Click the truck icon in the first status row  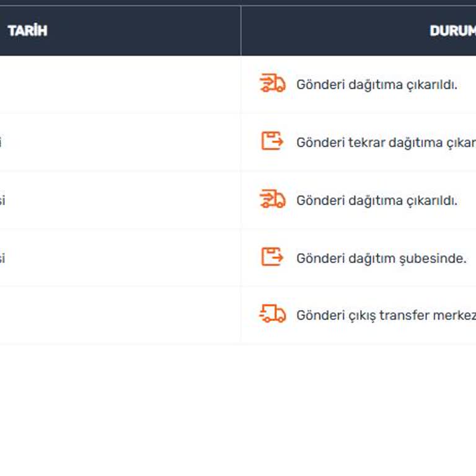click(x=272, y=83)
